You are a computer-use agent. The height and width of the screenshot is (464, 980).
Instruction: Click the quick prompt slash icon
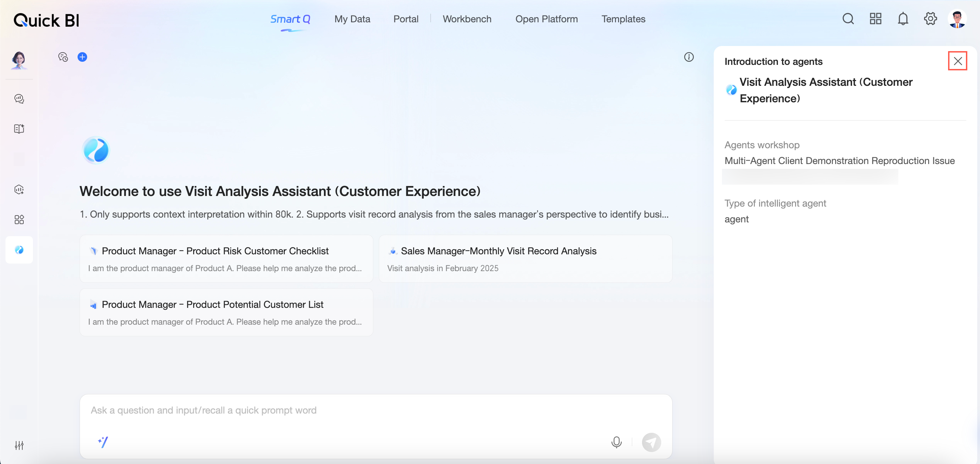(x=103, y=442)
